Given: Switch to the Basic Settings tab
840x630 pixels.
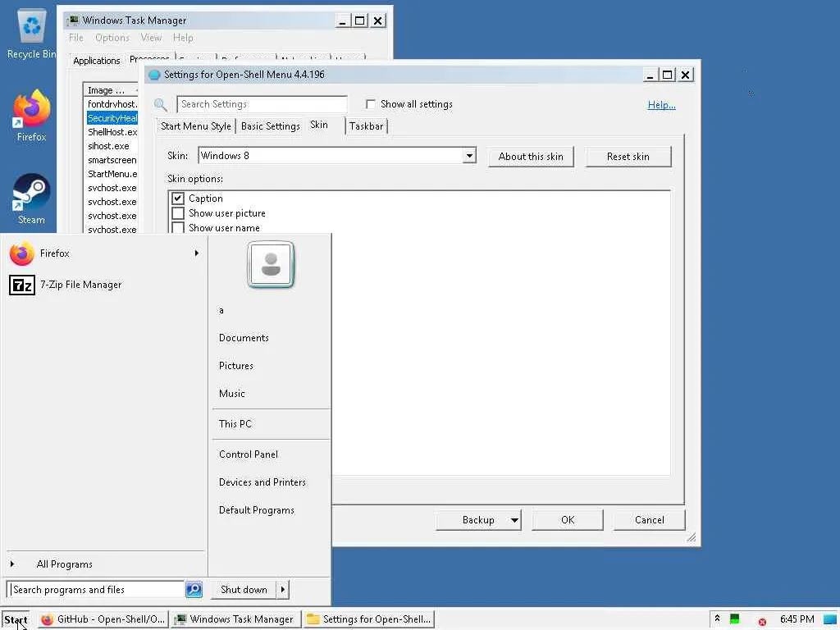Looking at the screenshot, I should [271, 126].
